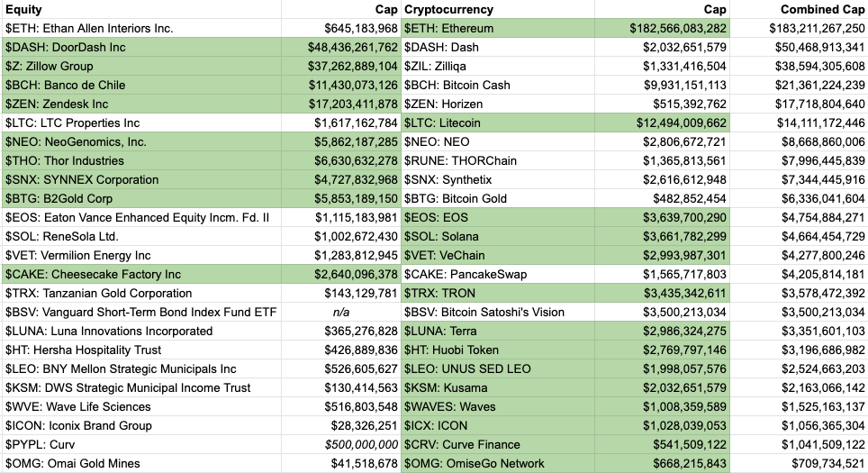
Task: Select the "$RUNE: THORChain" cell
Action: click(x=498, y=160)
